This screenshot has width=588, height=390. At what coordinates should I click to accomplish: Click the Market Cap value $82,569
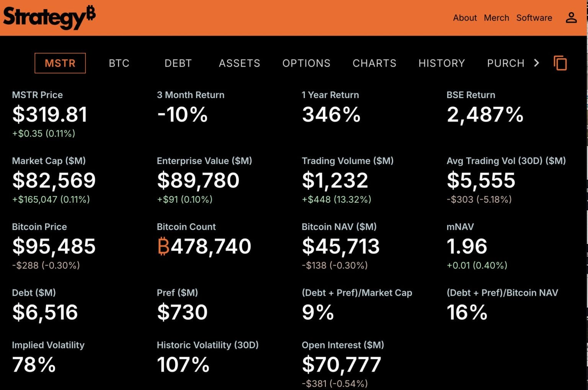tap(54, 180)
